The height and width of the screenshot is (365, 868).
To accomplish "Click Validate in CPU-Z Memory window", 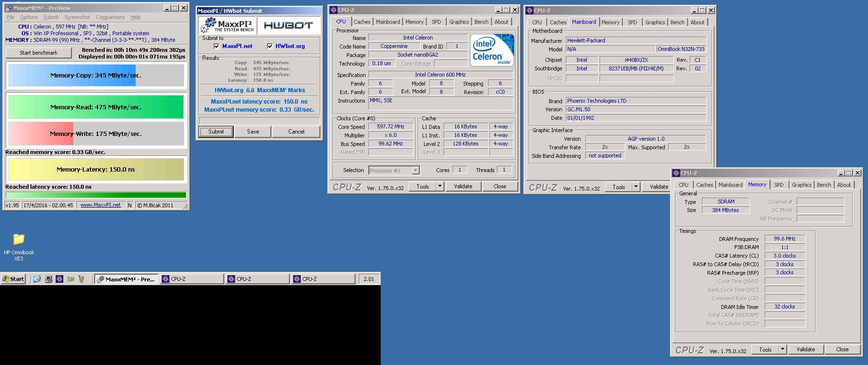I will [806, 349].
